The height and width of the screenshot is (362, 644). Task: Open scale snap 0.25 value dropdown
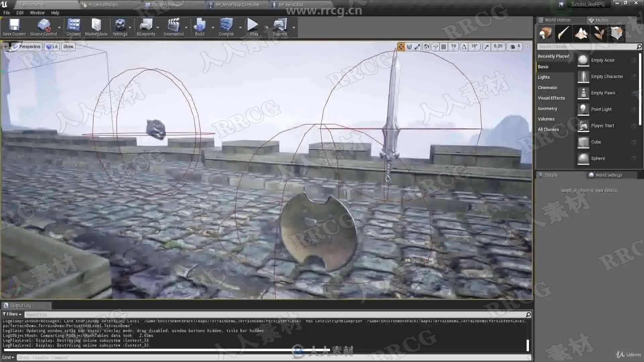498,47
